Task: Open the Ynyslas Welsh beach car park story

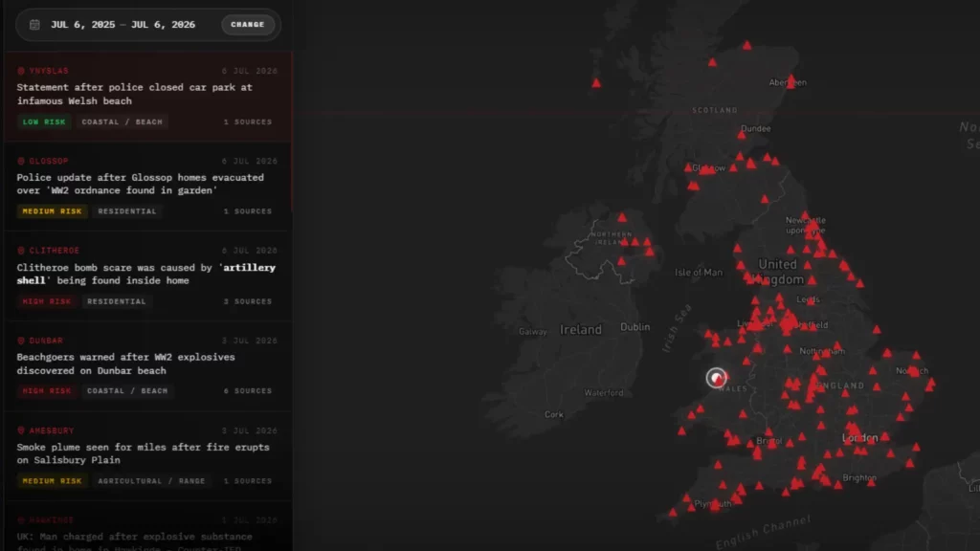Action: coord(134,94)
